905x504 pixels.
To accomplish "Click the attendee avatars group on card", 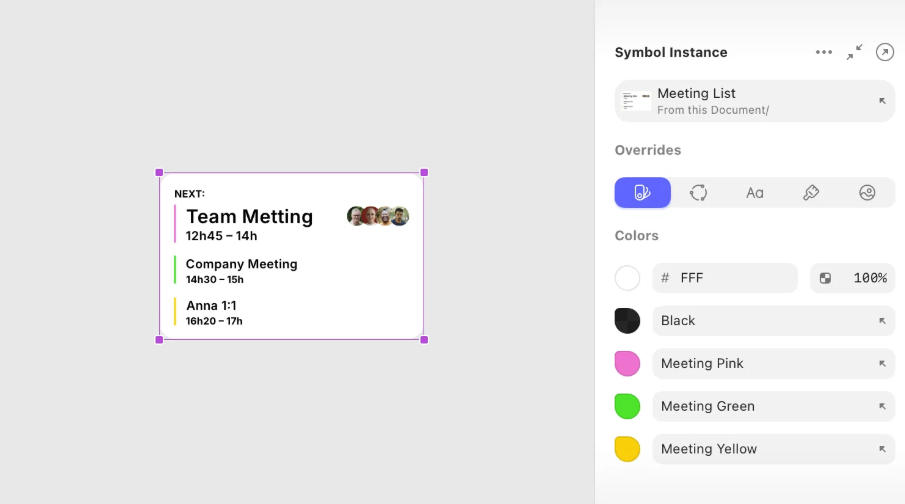I will (378, 216).
